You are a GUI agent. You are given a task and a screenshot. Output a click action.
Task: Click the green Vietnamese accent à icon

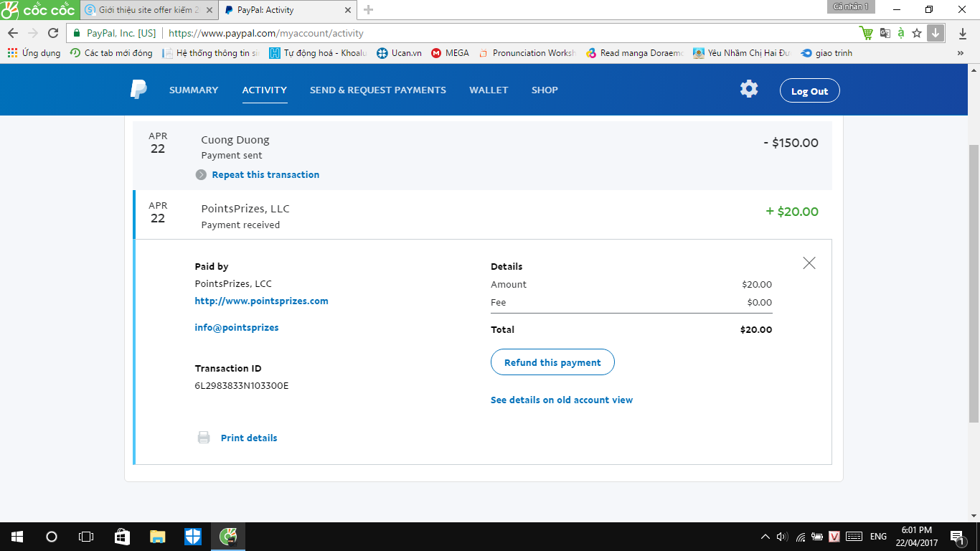[x=901, y=33]
